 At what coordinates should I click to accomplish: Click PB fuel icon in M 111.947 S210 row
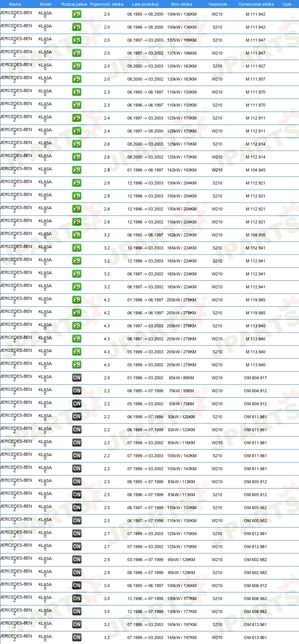coord(76,40)
